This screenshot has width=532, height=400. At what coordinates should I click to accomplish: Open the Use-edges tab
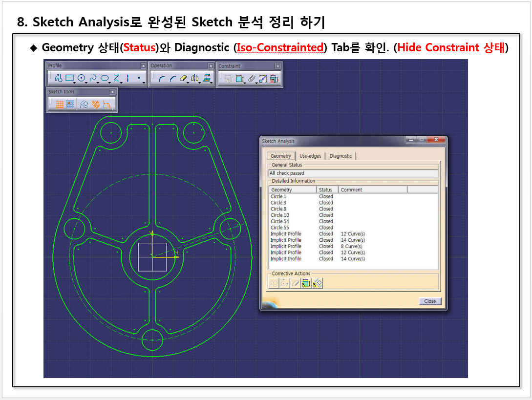coord(310,156)
